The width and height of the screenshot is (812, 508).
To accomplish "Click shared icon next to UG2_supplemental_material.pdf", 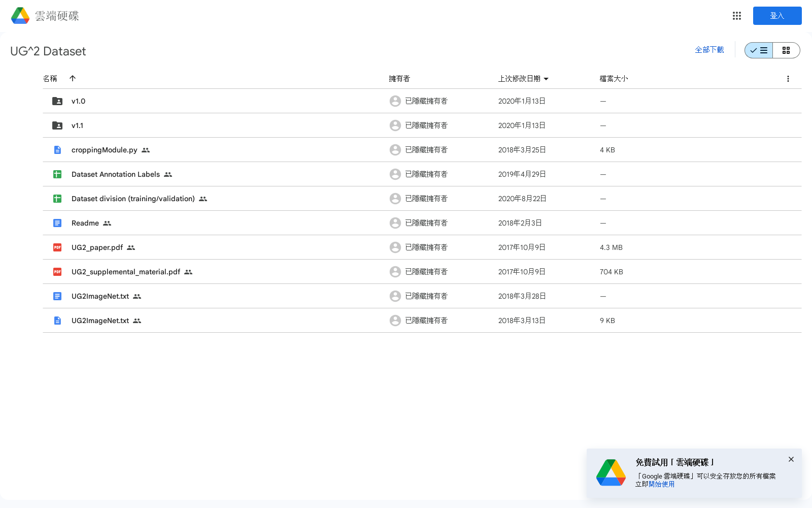I will click(x=188, y=272).
